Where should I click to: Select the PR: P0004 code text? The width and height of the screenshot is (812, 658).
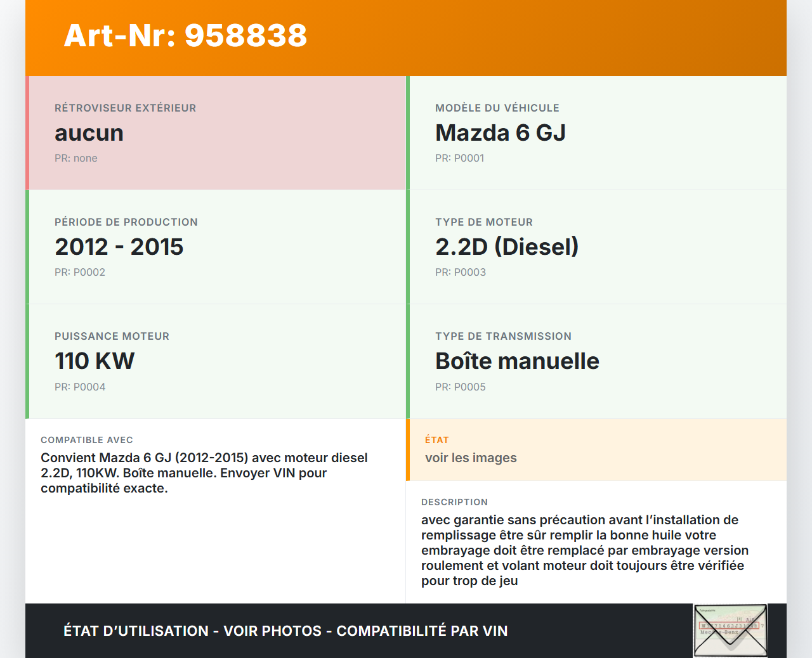[x=80, y=387]
